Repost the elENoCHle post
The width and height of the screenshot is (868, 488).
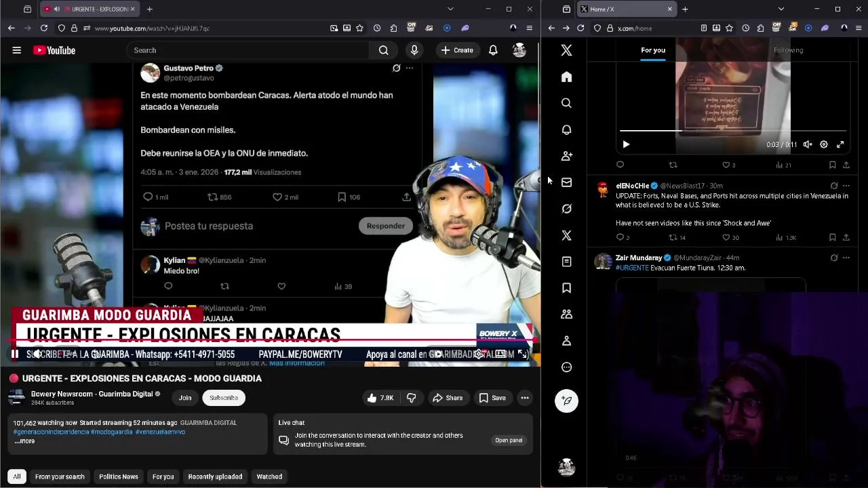click(x=677, y=237)
